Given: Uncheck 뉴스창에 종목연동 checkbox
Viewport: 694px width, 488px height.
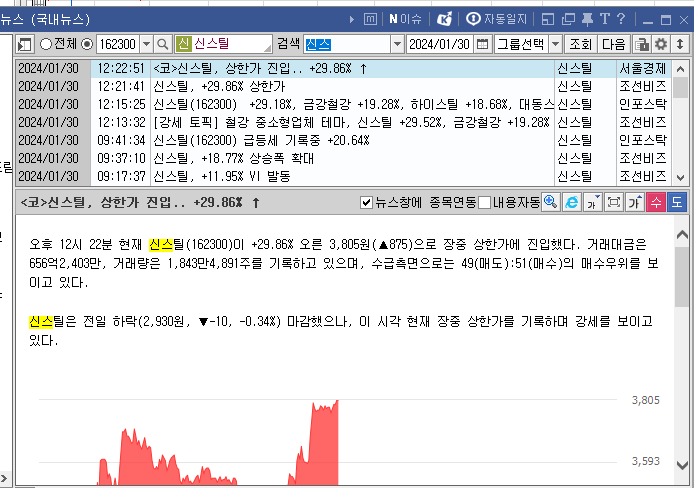Looking at the screenshot, I should tap(366, 203).
